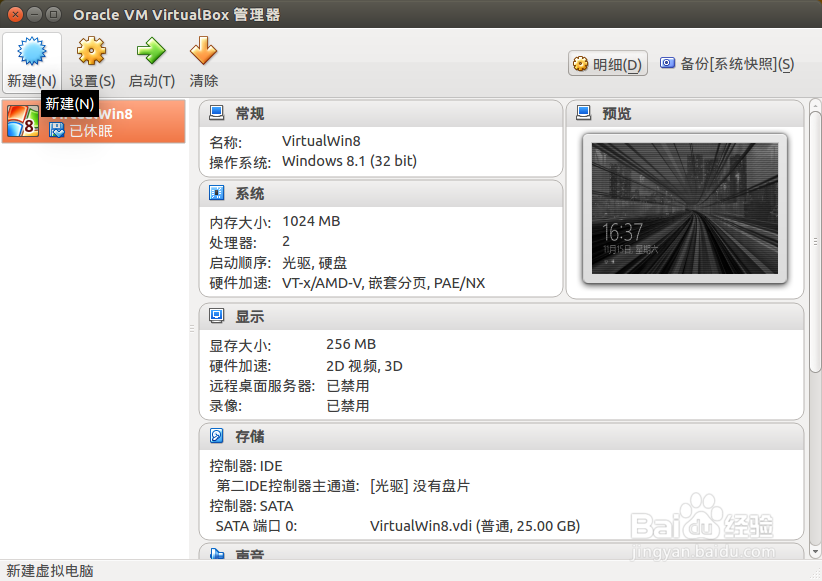The width and height of the screenshot is (822, 581).
Task: Click the name value VirtualWin8
Action: (x=321, y=141)
